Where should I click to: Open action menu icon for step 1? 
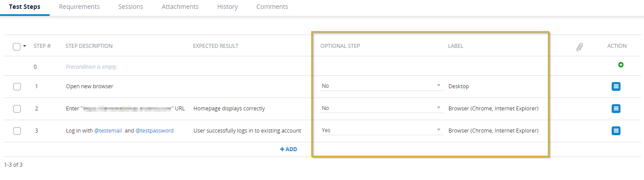pos(616,86)
